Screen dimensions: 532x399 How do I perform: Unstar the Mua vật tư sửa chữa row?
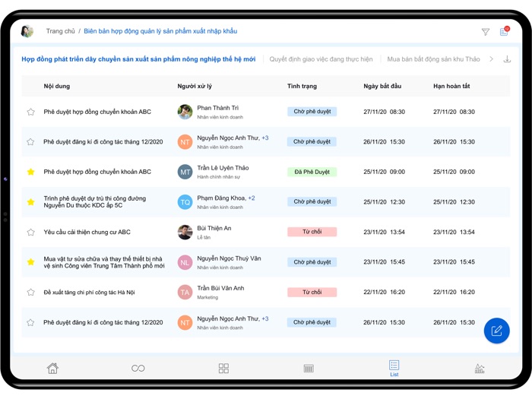coord(31,262)
